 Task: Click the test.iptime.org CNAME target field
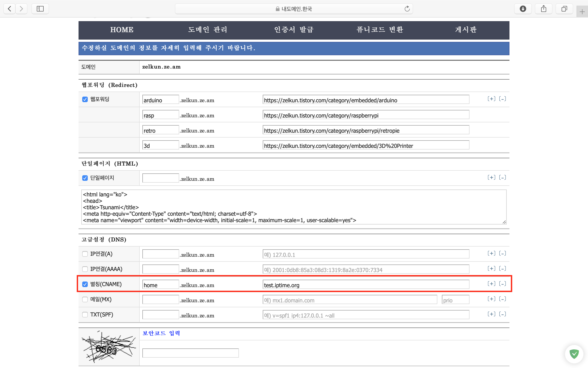(366, 285)
